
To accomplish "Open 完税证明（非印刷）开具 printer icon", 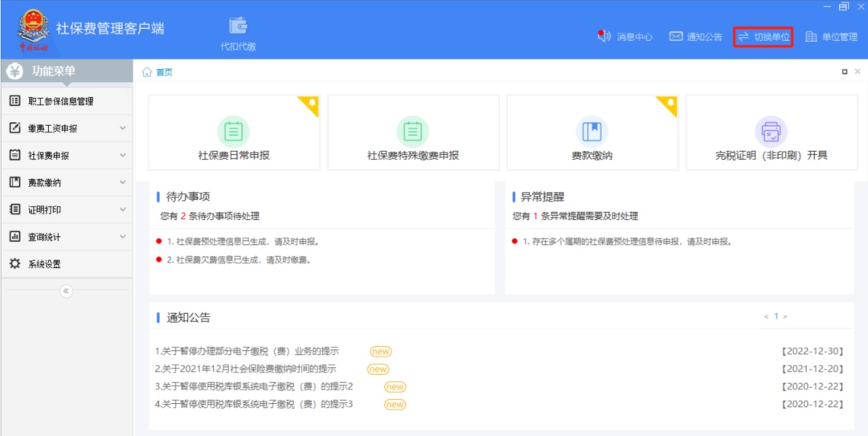I will 771,131.
